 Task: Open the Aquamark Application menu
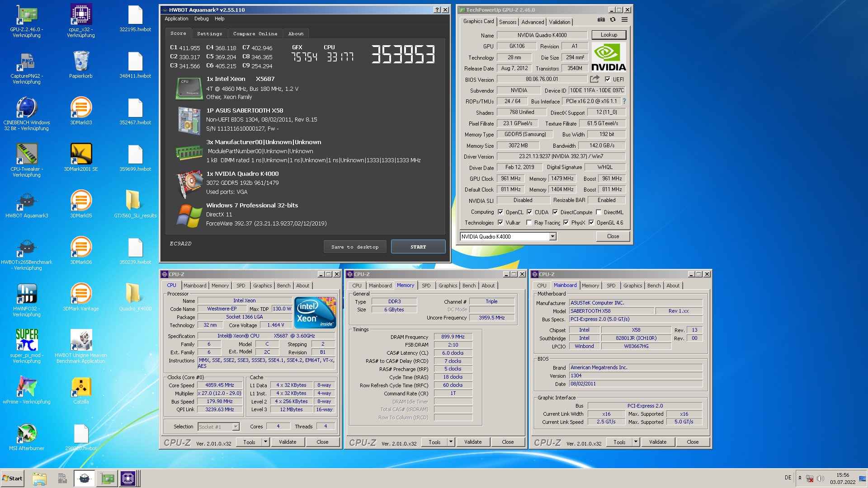[176, 19]
